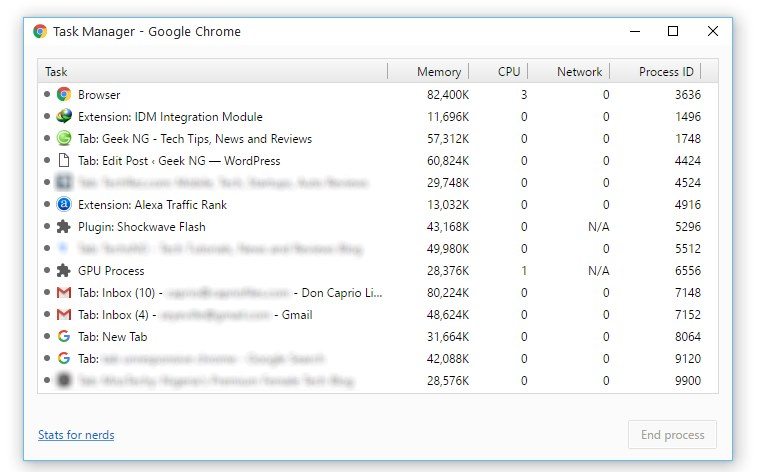This screenshot has width=762, height=472.
Task: Click the 11,696K memory value
Action: click(448, 116)
